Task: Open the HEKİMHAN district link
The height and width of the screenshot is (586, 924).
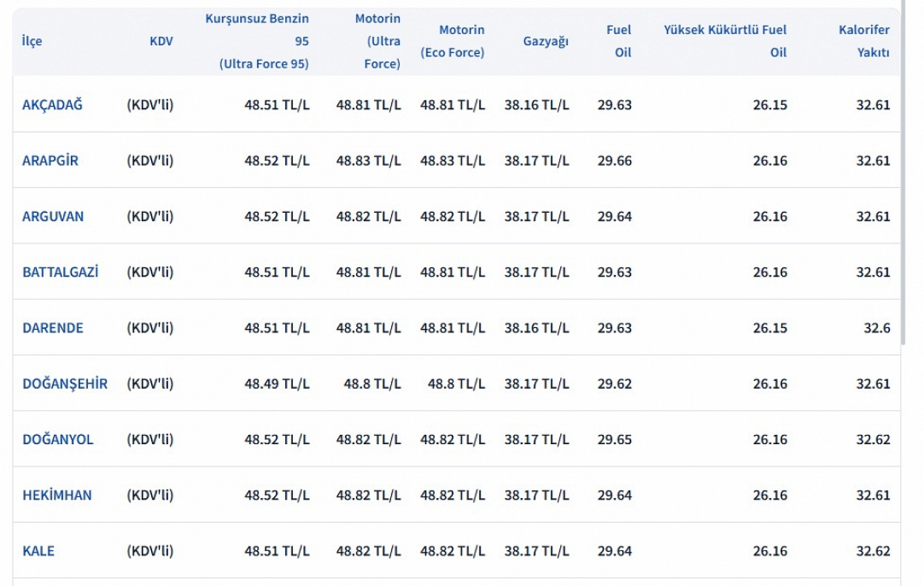Action: coord(57,495)
